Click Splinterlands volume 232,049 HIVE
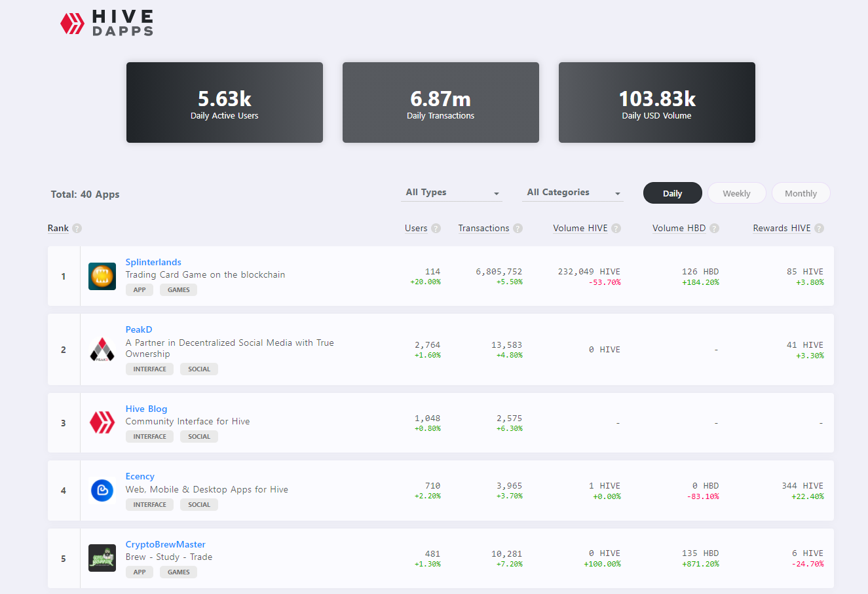This screenshot has width=868, height=594. tap(589, 271)
